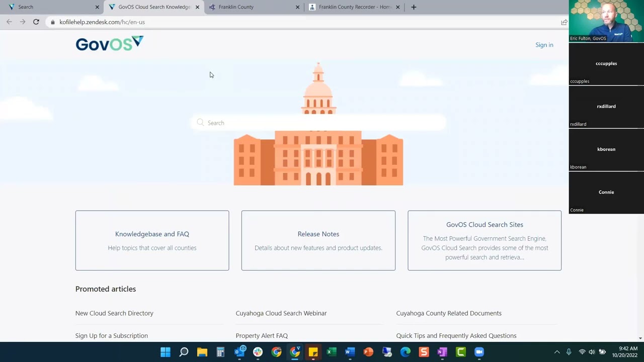Click the Sign in link

pos(544,45)
